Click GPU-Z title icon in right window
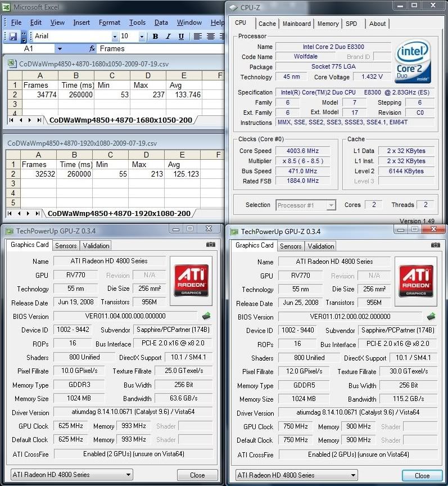 pyautogui.click(x=234, y=232)
